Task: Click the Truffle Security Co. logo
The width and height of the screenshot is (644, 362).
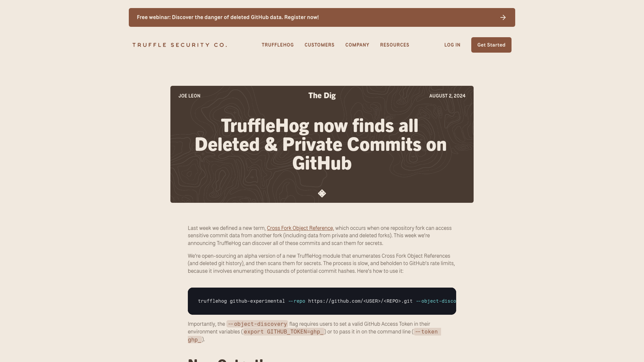Action: (x=180, y=45)
